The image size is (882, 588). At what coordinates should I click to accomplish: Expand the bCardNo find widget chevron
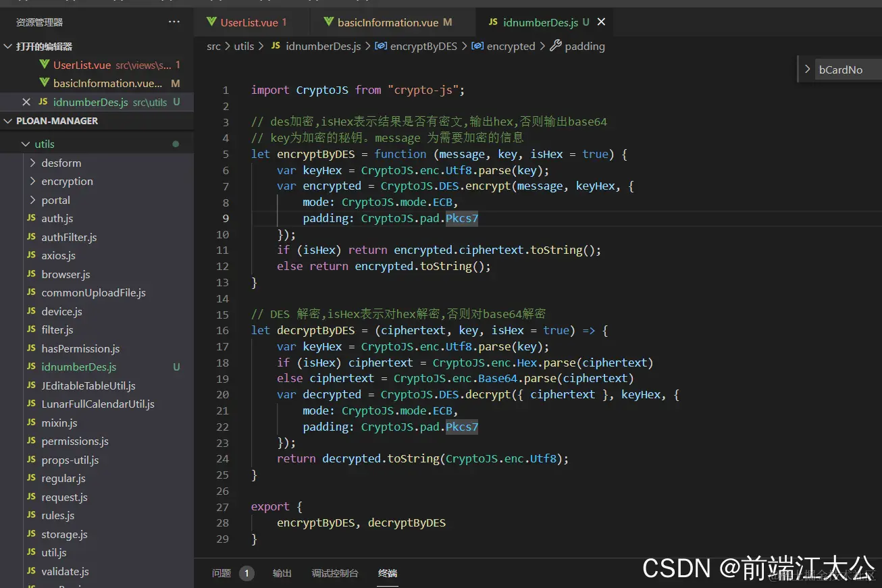(x=807, y=70)
